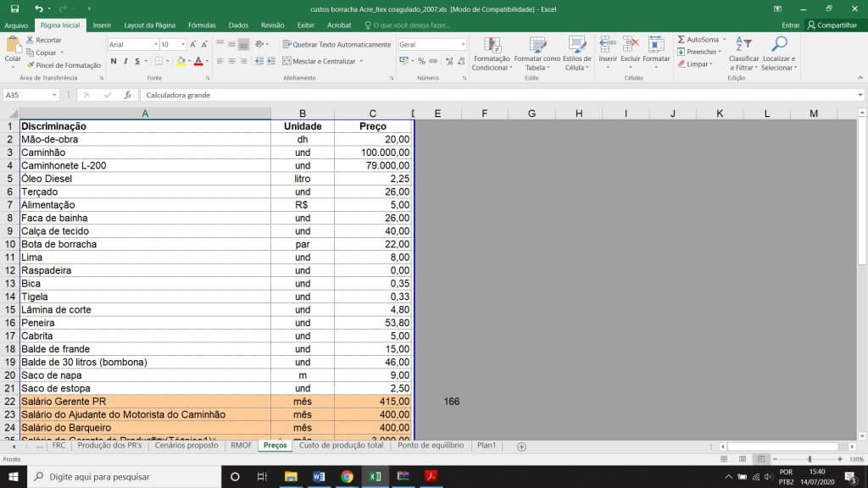Click the insert function fx icon
Viewport: 868px width, 488px height.
(127, 95)
